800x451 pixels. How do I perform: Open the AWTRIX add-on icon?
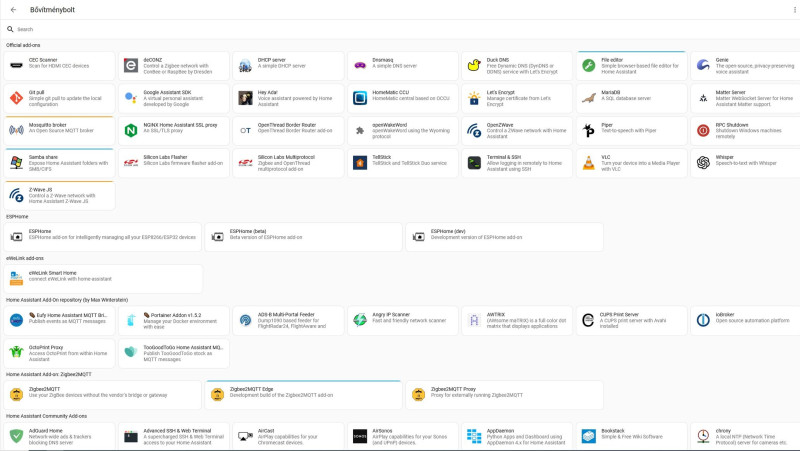click(x=474, y=320)
